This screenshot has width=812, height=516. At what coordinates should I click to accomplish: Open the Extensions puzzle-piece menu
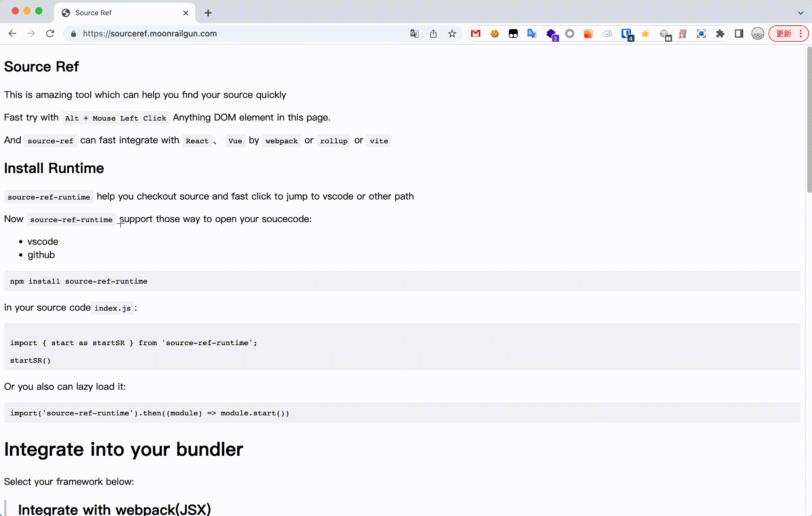point(720,34)
